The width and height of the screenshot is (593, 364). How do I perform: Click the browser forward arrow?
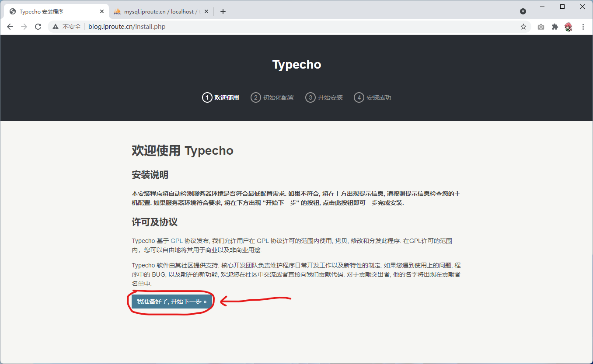coord(24,27)
